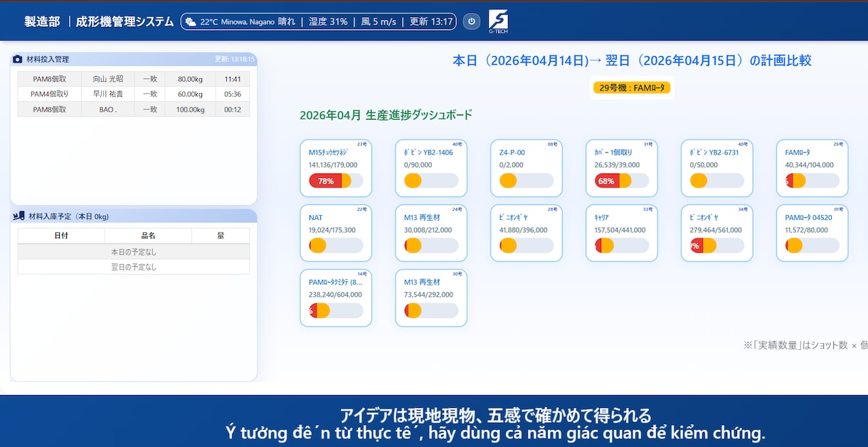This screenshot has height=447, width=868.
Task: Open the Z4-P-00 card title
Action: point(512,152)
